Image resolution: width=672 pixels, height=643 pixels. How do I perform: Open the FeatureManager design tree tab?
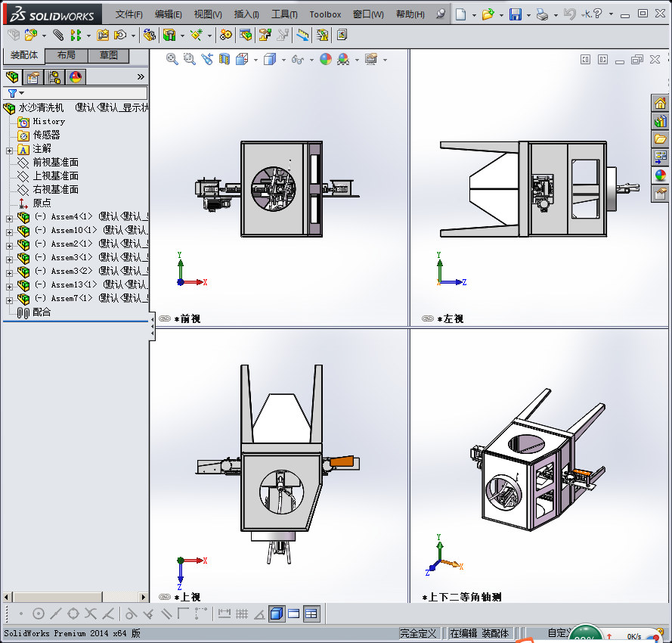point(12,77)
